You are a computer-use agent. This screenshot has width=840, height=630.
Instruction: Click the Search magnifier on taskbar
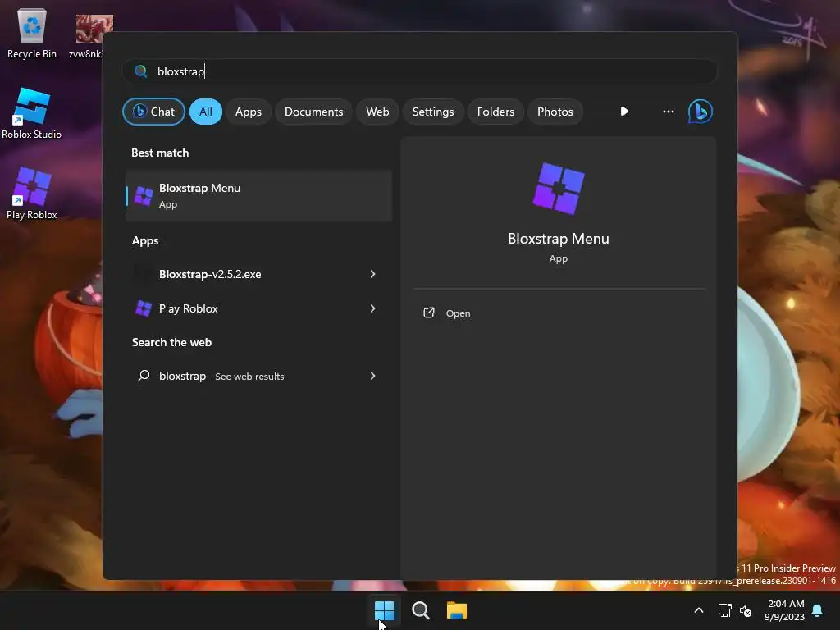(x=421, y=610)
